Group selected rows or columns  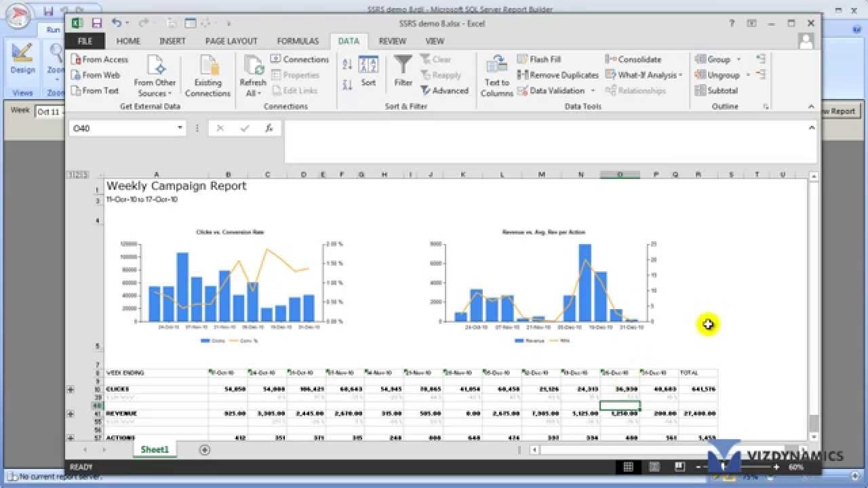pos(714,60)
